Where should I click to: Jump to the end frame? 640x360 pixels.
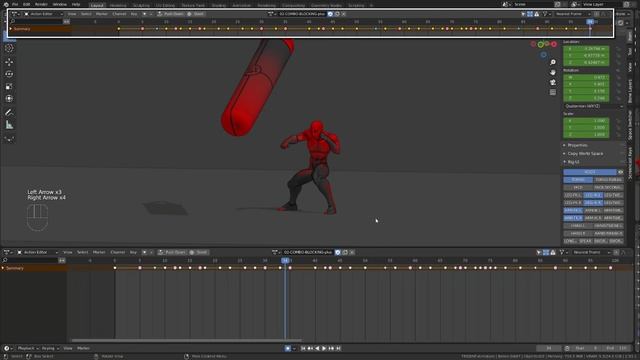click(338, 349)
